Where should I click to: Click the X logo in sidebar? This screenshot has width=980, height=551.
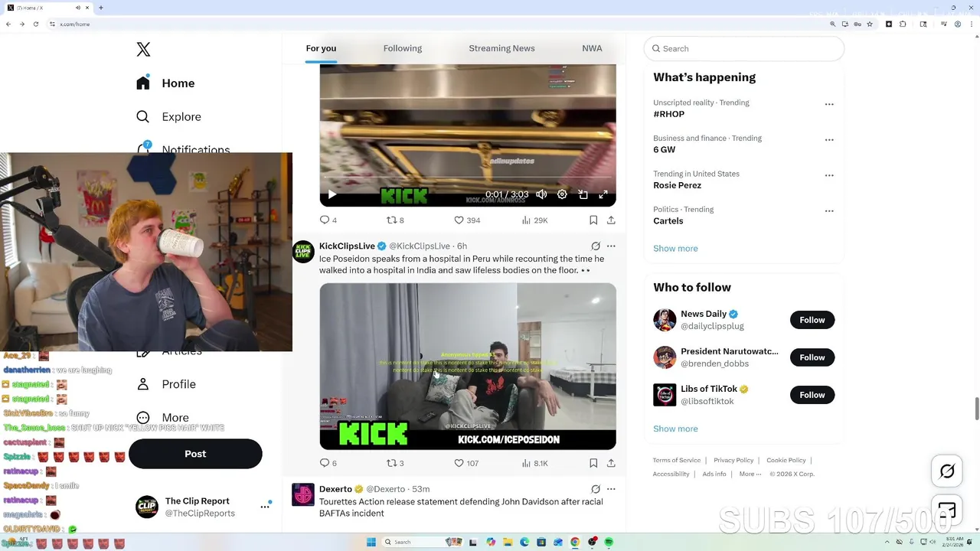[x=143, y=50]
